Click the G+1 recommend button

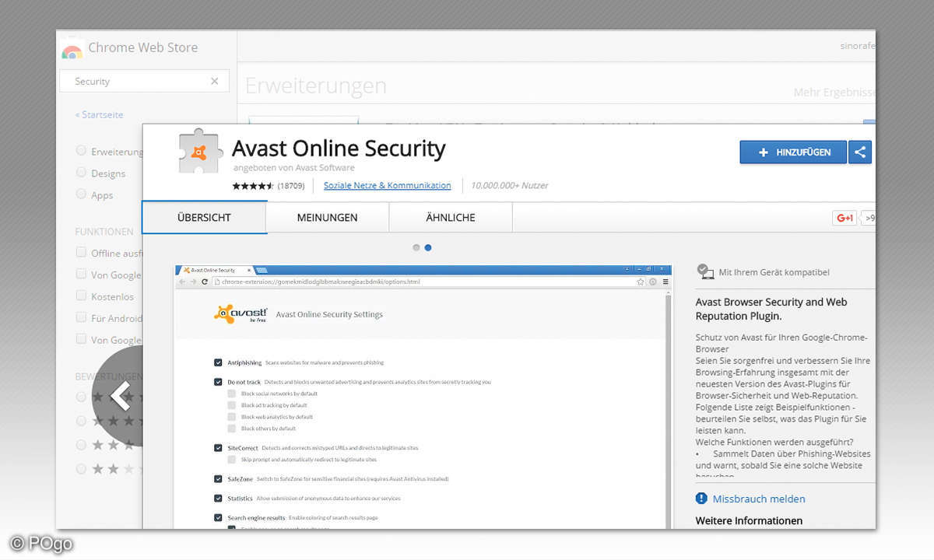click(844, 219)
